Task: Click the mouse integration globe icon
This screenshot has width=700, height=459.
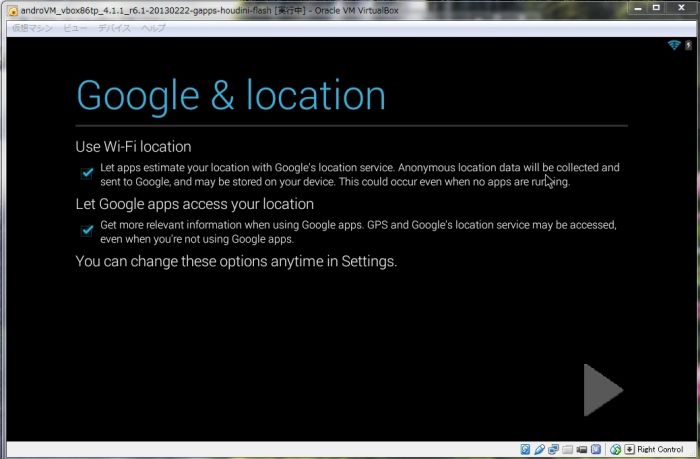Action: pos(615,449)
